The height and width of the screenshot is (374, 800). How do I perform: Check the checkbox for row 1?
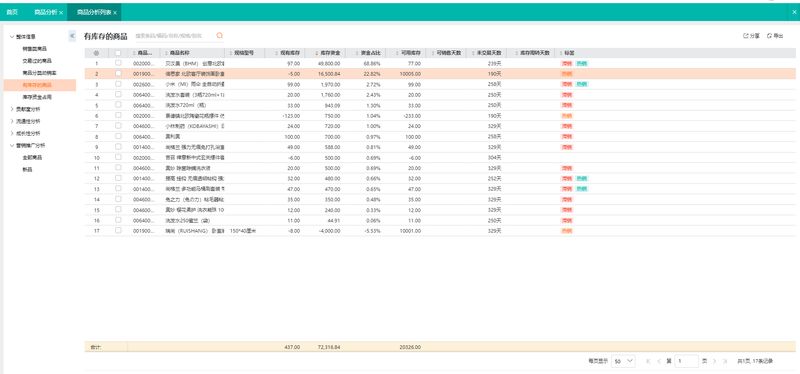118,63
